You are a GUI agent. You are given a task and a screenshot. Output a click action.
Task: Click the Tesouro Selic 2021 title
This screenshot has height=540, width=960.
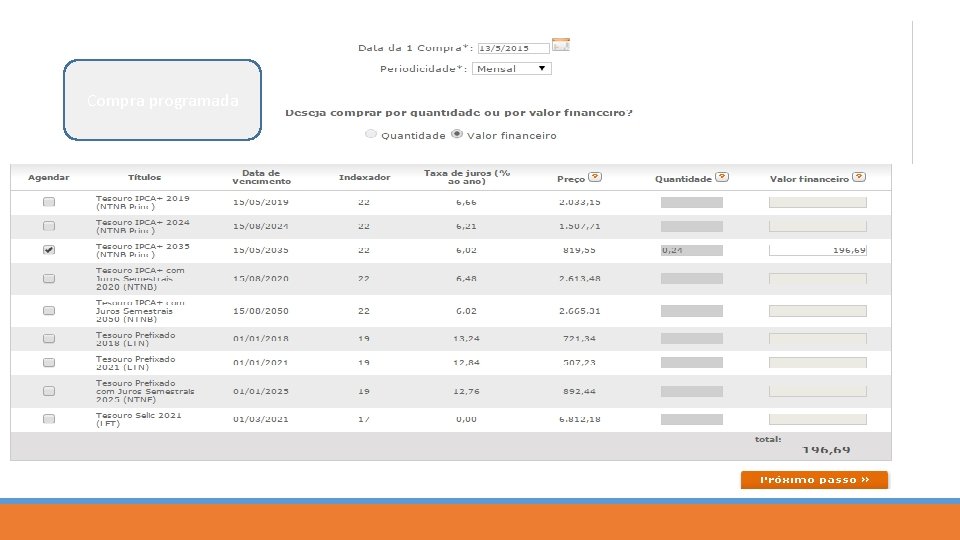pyautogui.click(x=138, y=419)
